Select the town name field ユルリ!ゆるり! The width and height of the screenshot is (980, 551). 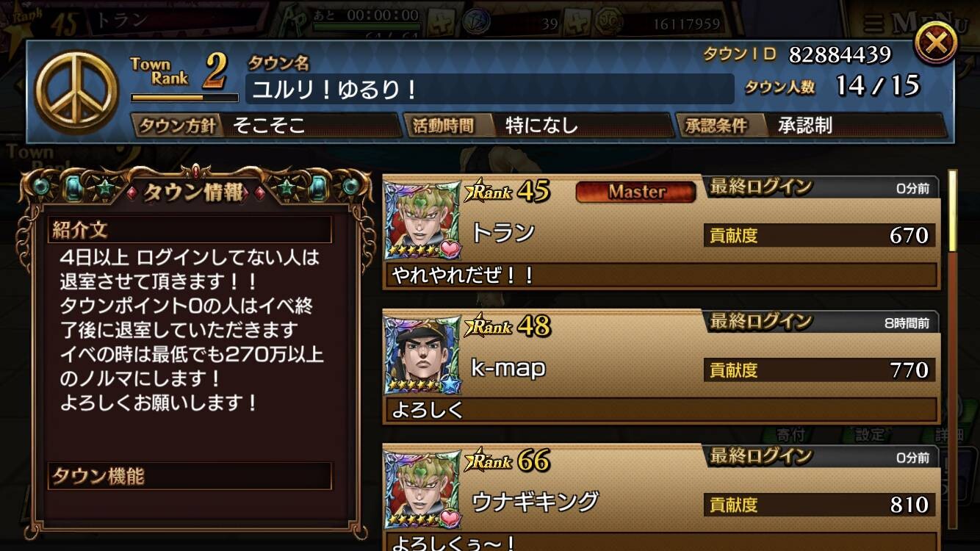[x=489, y=90]
